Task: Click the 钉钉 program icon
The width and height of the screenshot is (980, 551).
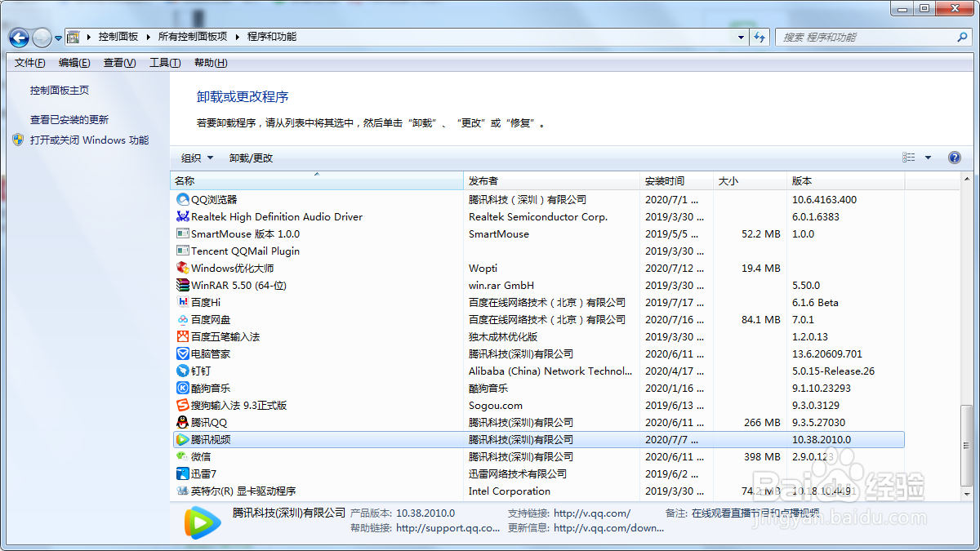Action: point(183,371)
